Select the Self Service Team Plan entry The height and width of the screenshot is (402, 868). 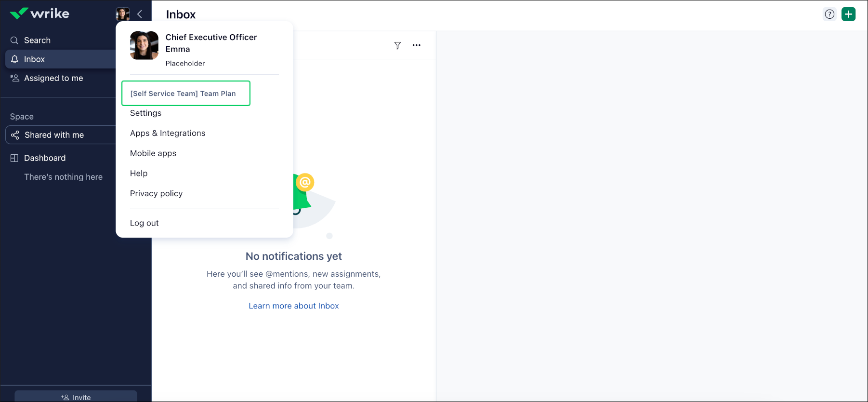tap(183, 94)
